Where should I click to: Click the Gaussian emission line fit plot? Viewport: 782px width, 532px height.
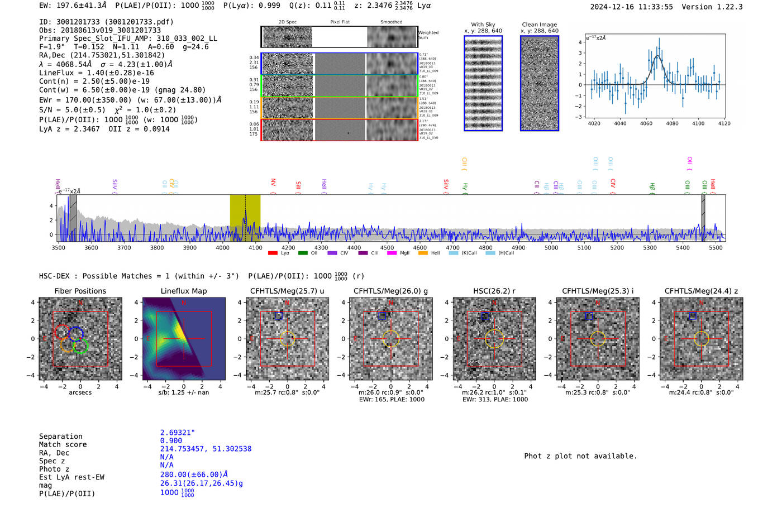pyautogui.click(x=655, y=75)
